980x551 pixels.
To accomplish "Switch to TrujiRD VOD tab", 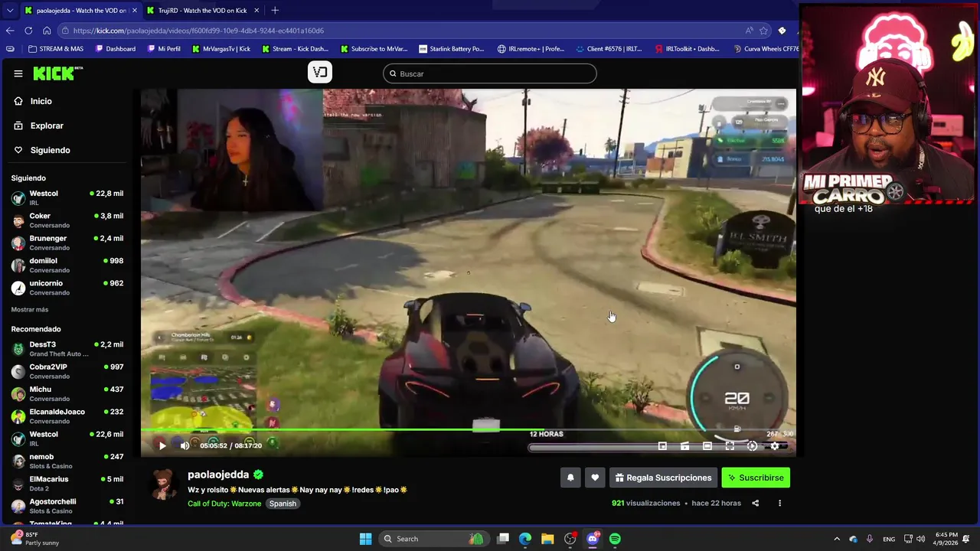I will click(x=202, y=11).
